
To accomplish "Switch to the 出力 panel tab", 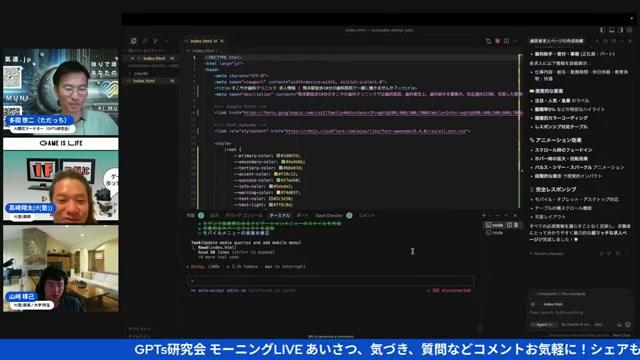I will (214, 216).
